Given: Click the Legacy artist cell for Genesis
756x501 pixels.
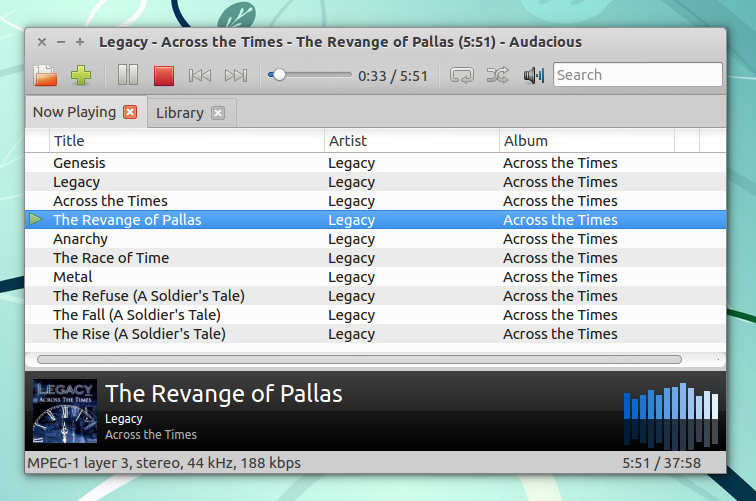Looking at the screenshot, I should coord(351,163).
